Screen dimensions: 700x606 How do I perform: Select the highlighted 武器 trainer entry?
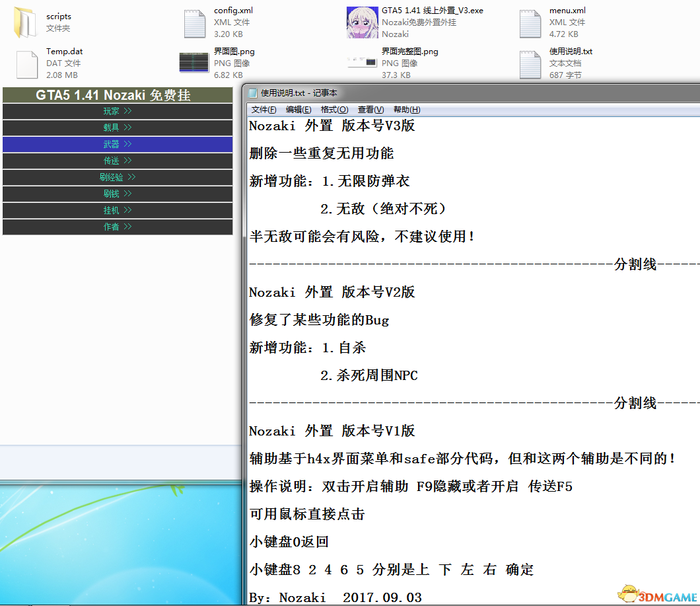click(117, 144)
